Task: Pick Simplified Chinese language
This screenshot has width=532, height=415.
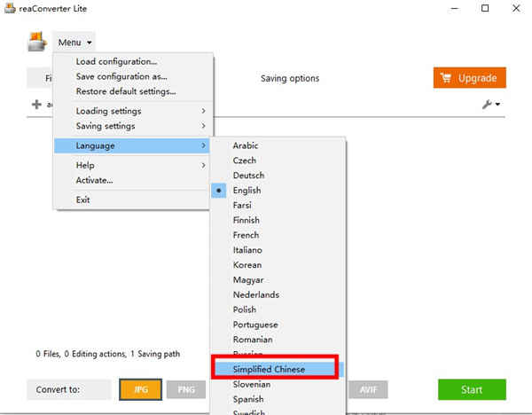Action: 278,369
